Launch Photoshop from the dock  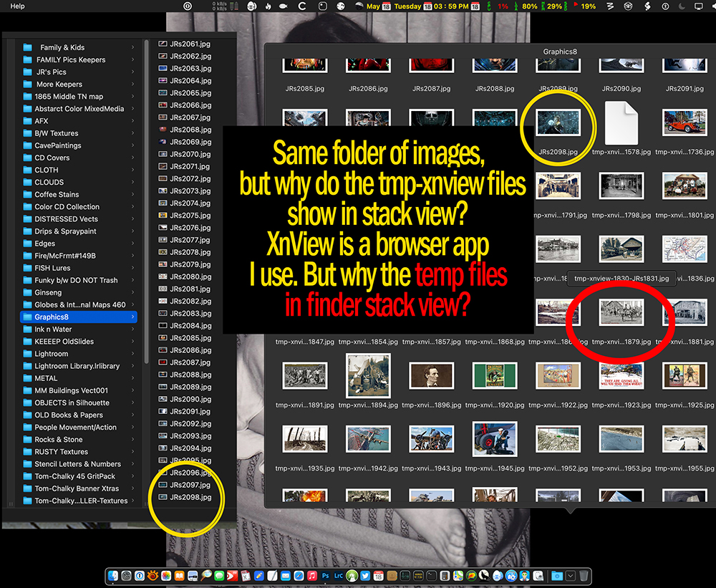[x=326, y=576]
